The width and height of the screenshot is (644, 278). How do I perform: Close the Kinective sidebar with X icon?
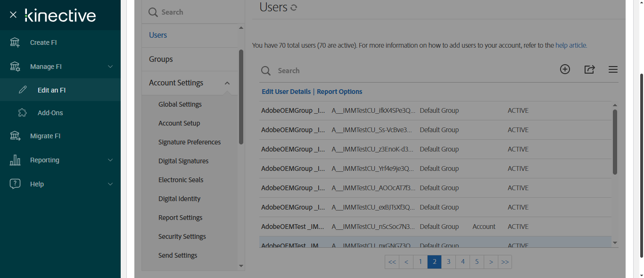tap(13, 15)
